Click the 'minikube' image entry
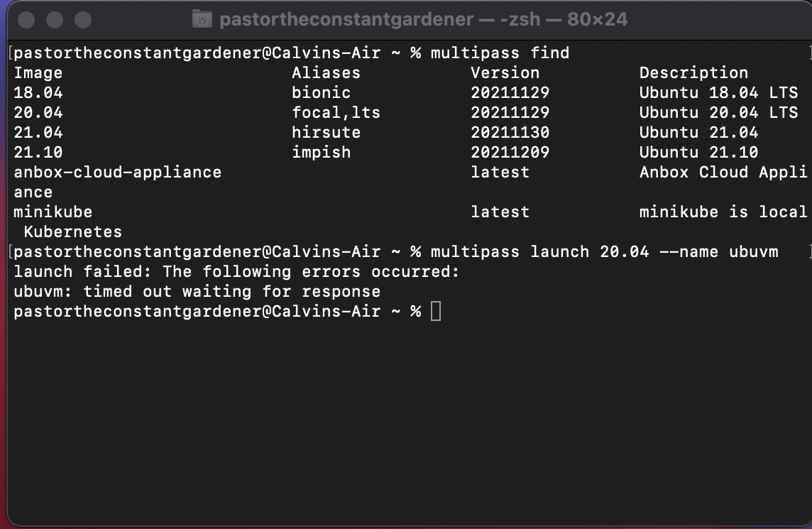The image size is (812, 529). pos(53,212)
